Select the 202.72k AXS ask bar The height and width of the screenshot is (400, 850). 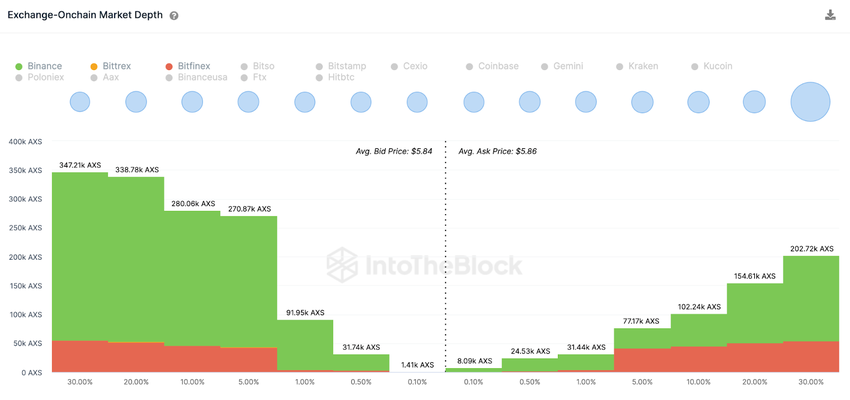point(811,298)
